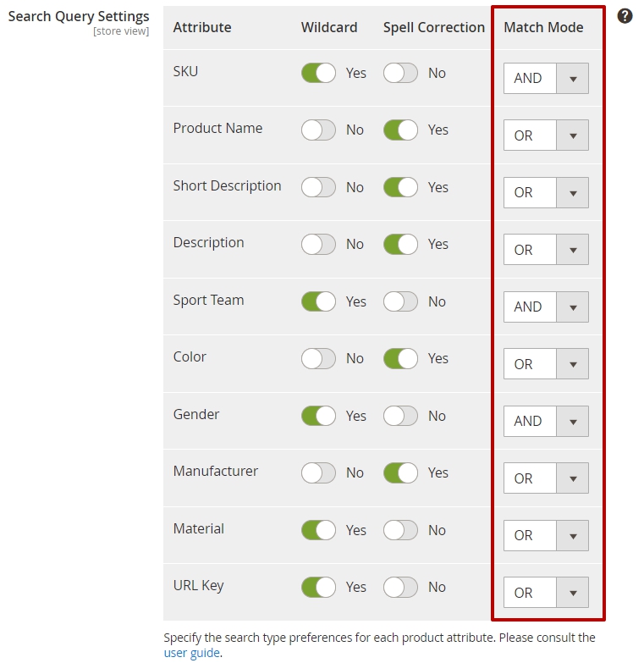644x663 pixels.
Task: Enable Wildcard for Color attribute
Action: [318, 358]
